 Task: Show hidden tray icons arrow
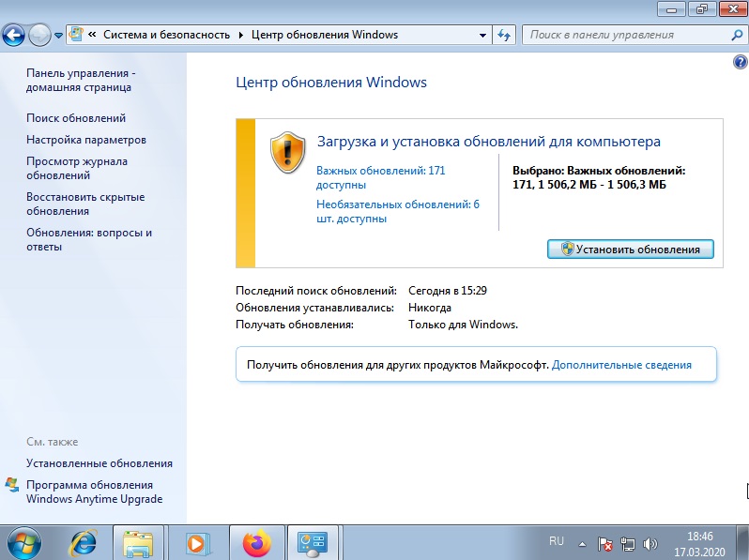coord(582,543)
